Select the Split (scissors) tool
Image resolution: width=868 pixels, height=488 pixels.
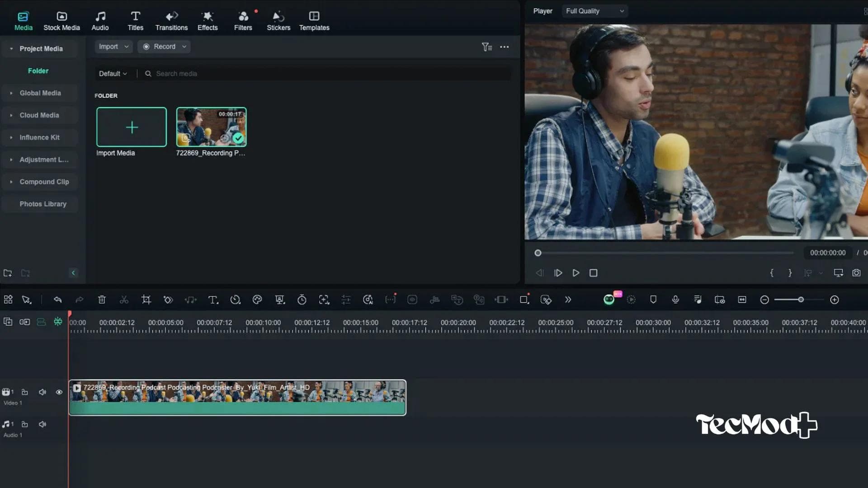pos(124,300)
